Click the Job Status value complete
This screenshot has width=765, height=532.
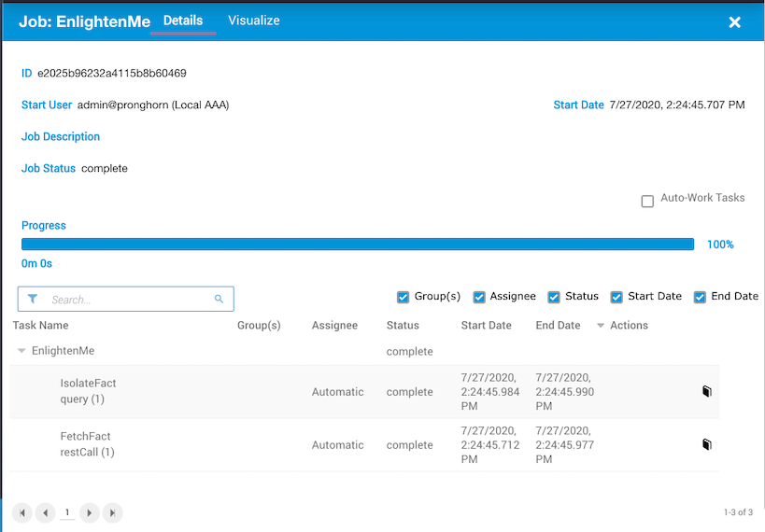pyautogui.click(x=105, y=168)
